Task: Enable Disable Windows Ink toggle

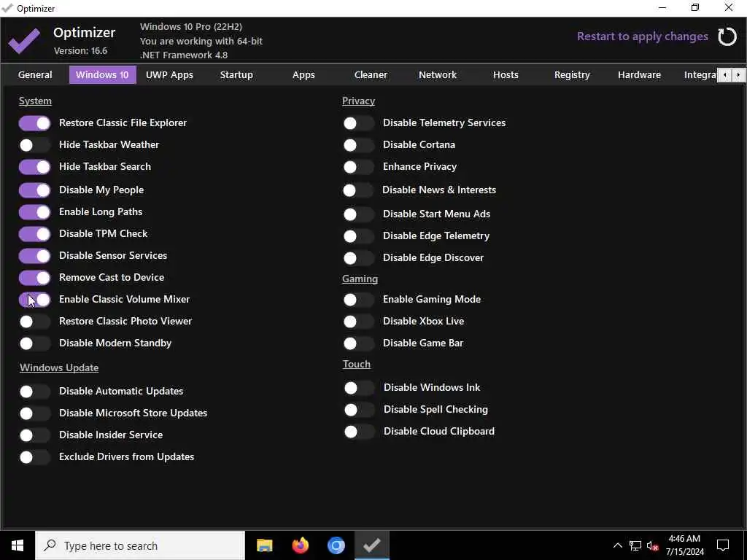Action: pos(359,388)
